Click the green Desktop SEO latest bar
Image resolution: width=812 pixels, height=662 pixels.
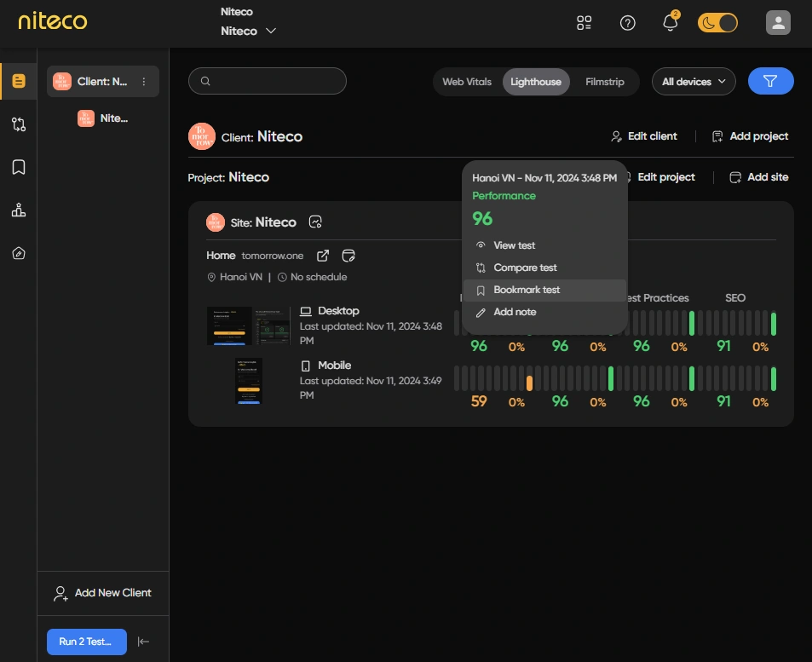point(773,324)
